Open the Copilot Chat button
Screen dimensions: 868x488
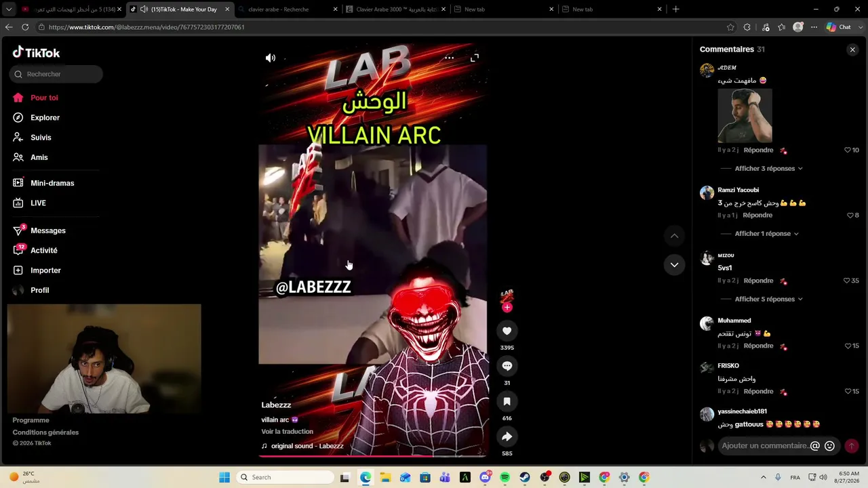point(840,27)
